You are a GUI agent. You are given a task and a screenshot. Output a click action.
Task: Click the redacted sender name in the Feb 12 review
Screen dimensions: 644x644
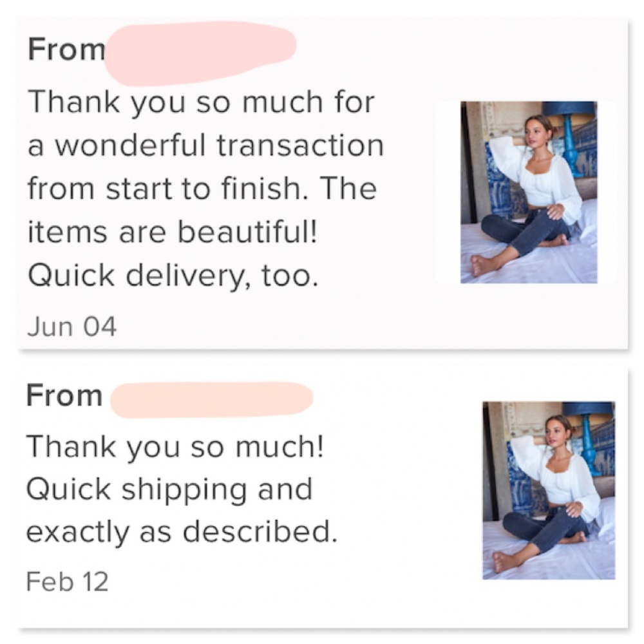(x=212, y=399)
